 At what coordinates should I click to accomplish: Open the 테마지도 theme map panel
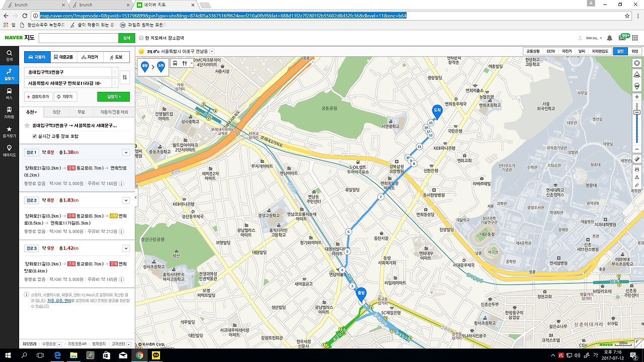(9, 151)
